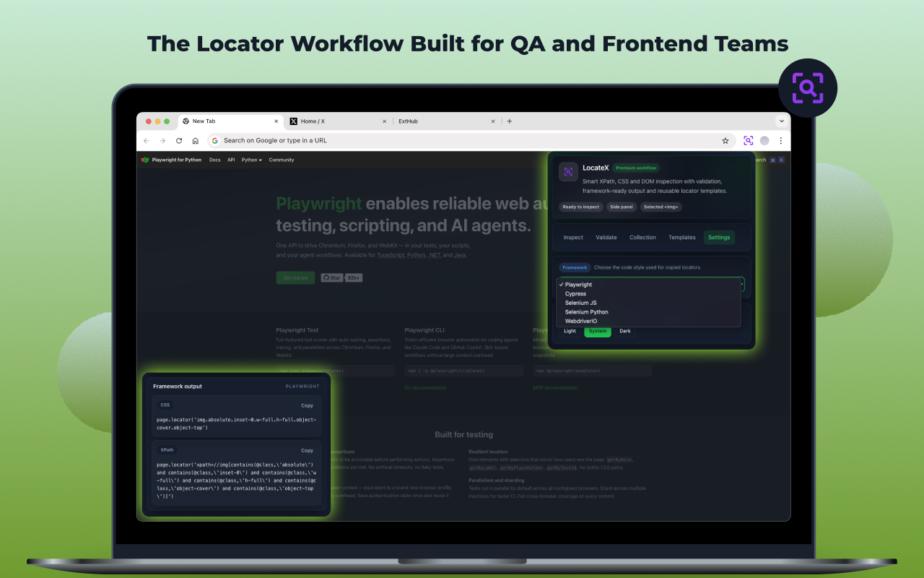This screenshot has width=924, height=578.
Task: Reload the page with refresh icon
Action: [179, 140]
